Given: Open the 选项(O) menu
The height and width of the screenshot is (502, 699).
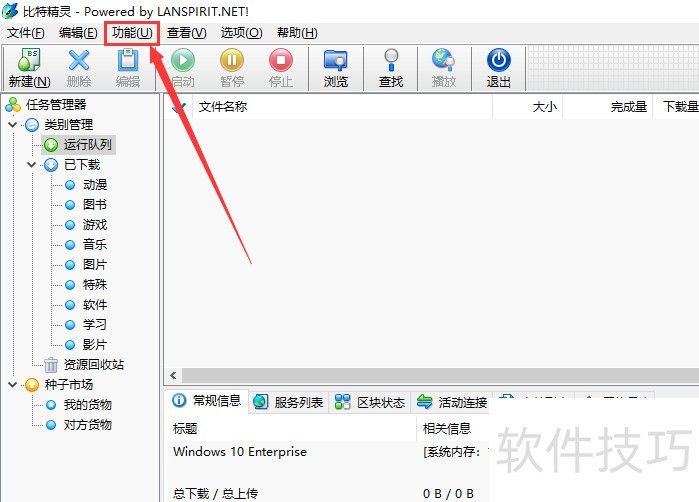Looking at the screenshot, I should (241, 33).
